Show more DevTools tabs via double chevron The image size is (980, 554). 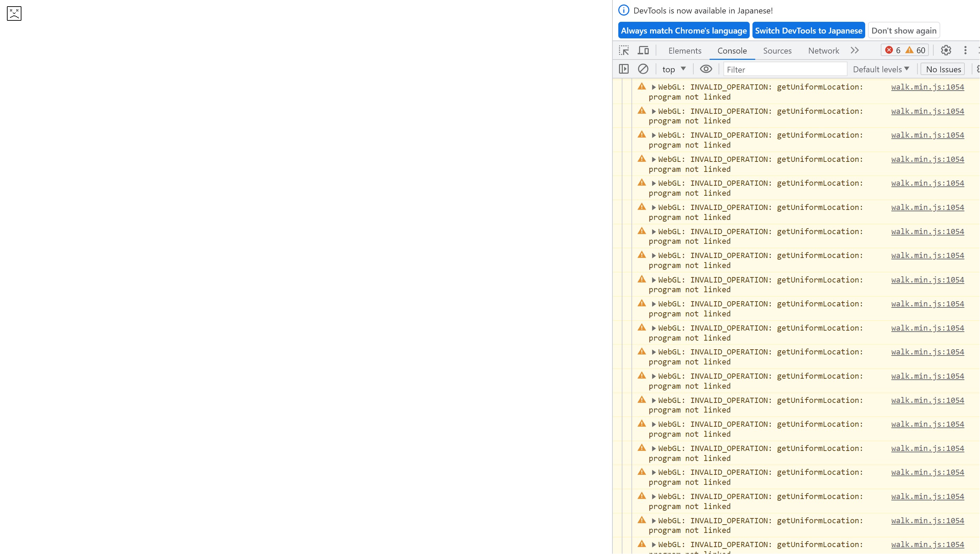(855, 50)
